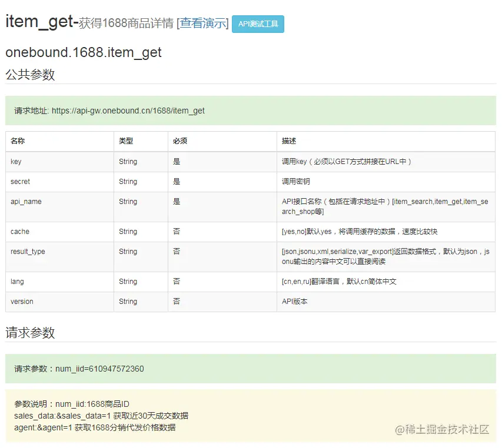502x448 pixels.
Task: Click 否 in the cache row
Action: (x=177, y=231)
